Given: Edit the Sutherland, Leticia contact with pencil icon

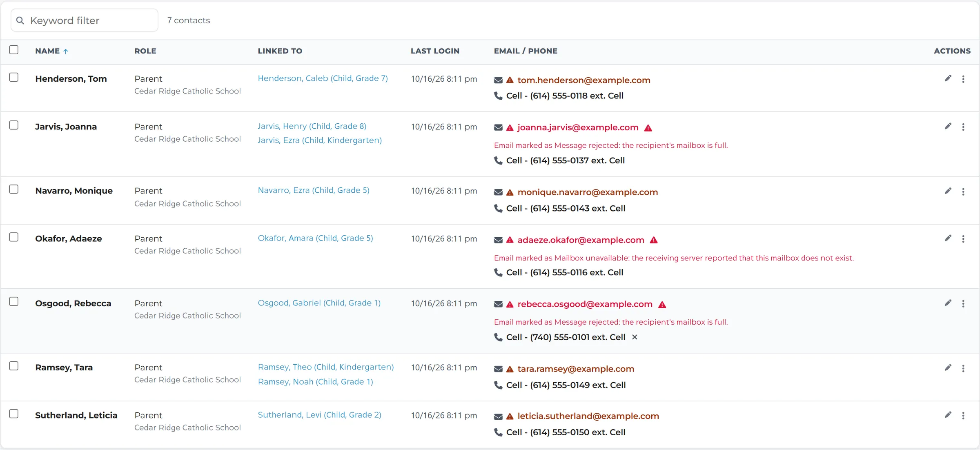Looking at the screenshot, I should 948,415.
